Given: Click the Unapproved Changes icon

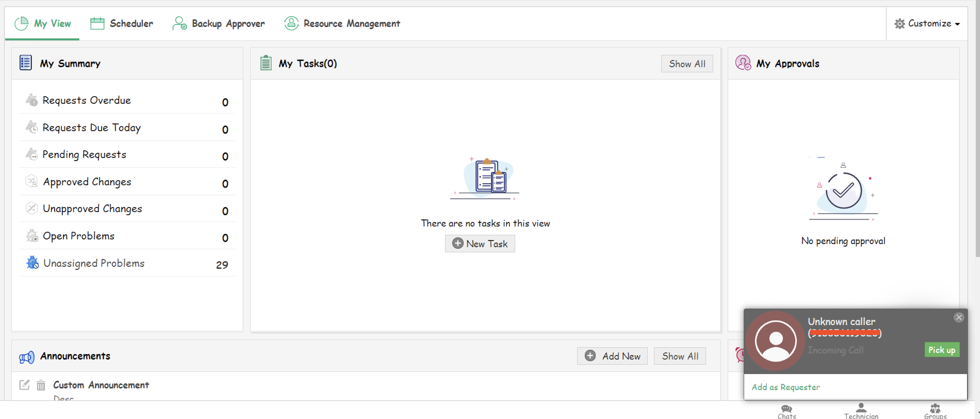Looking at the screenshot, I should click(x=32, y=209).
